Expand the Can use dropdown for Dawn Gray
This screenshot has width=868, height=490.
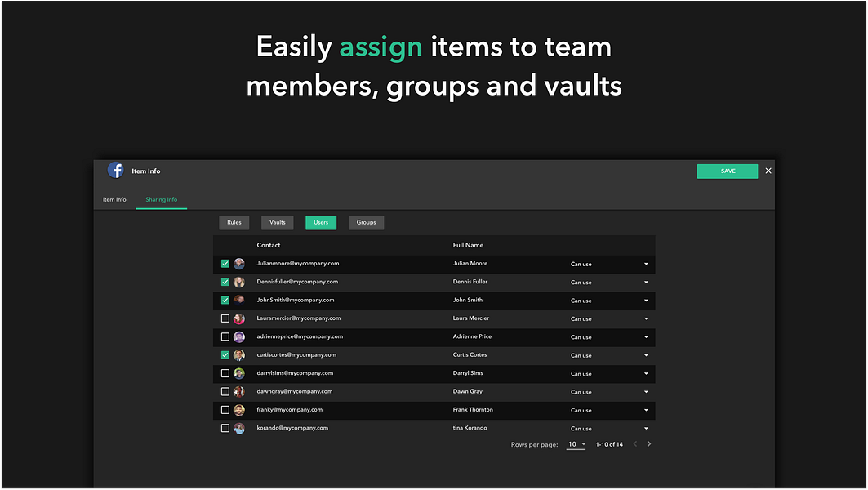tap(645, 391)
